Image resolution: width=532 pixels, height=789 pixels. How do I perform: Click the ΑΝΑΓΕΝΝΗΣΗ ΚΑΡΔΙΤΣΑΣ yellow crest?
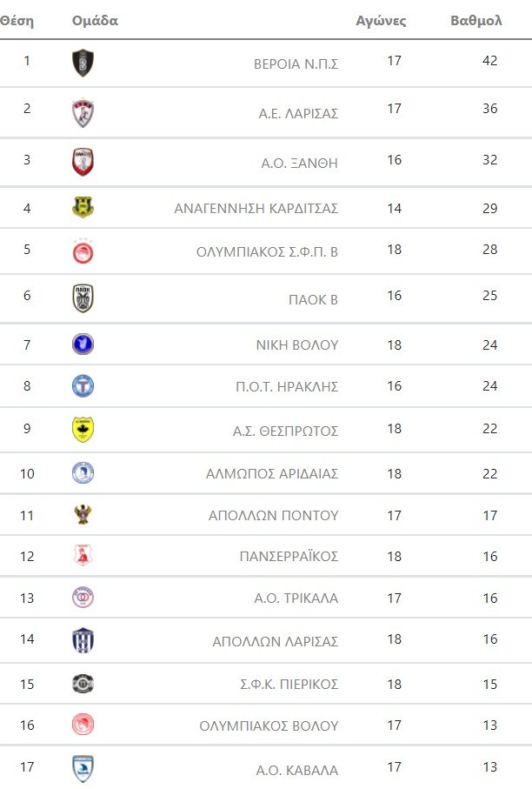pos(83,208)
